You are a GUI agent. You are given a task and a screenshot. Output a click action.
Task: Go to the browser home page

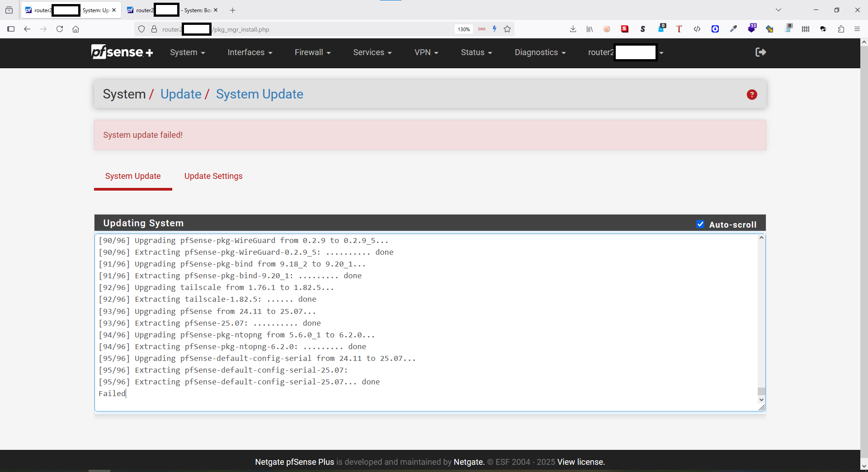point(76,29)
